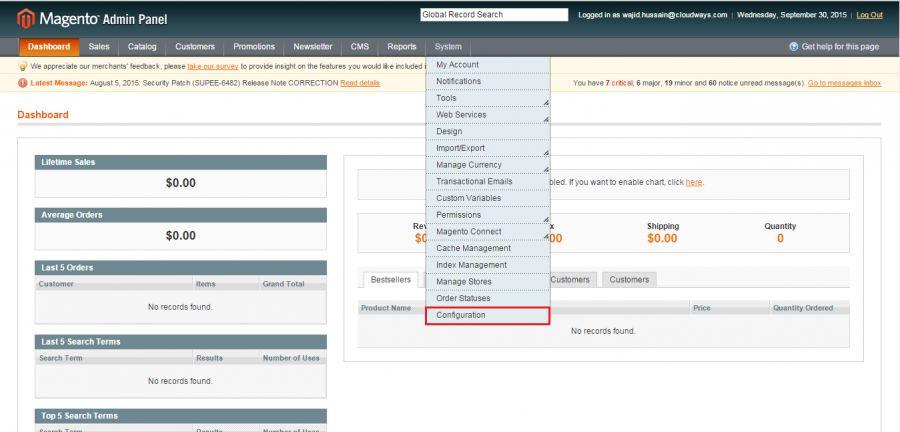Expand the Tools submenu
900x432 pixels.
point(488,98)
